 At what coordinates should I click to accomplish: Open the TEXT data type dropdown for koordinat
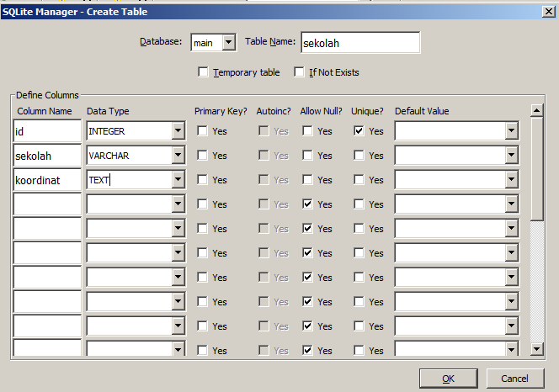click(x=178, y=180)
